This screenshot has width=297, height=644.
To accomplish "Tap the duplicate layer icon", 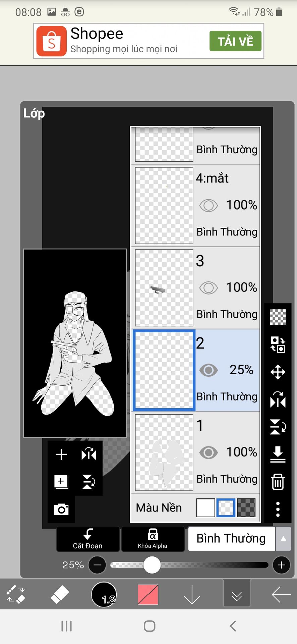I will point(61,482).
